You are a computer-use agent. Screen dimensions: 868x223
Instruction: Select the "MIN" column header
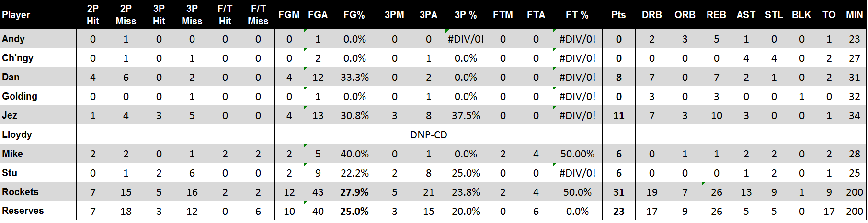854,15
